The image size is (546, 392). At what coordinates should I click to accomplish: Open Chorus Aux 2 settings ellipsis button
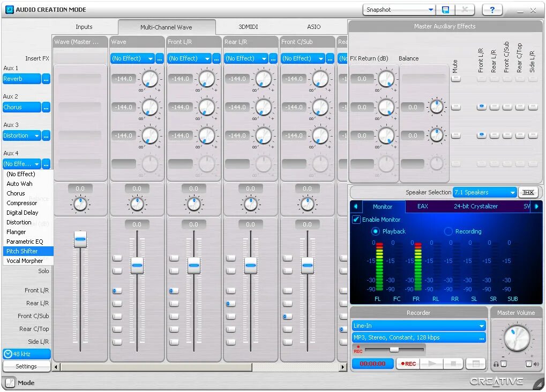point(46,107)
